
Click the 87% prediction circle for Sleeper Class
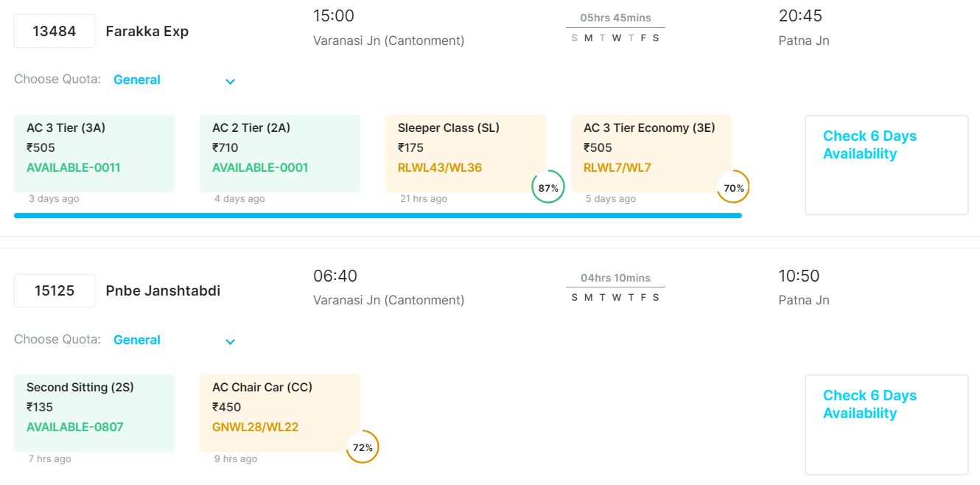point(547,187)
